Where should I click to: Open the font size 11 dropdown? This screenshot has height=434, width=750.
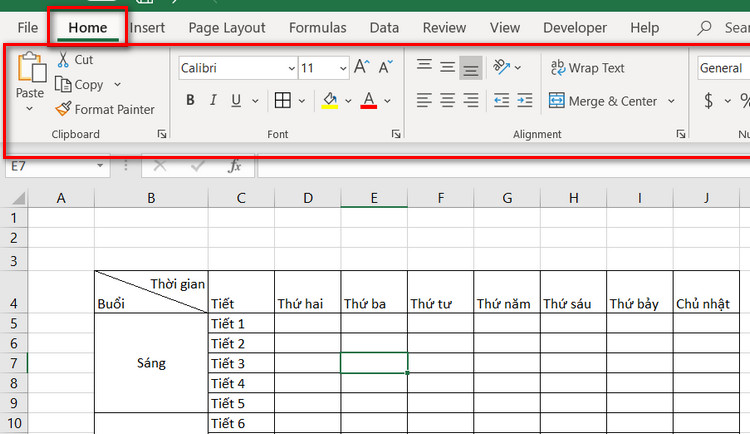pyautogui.click(x=343, y=68)
